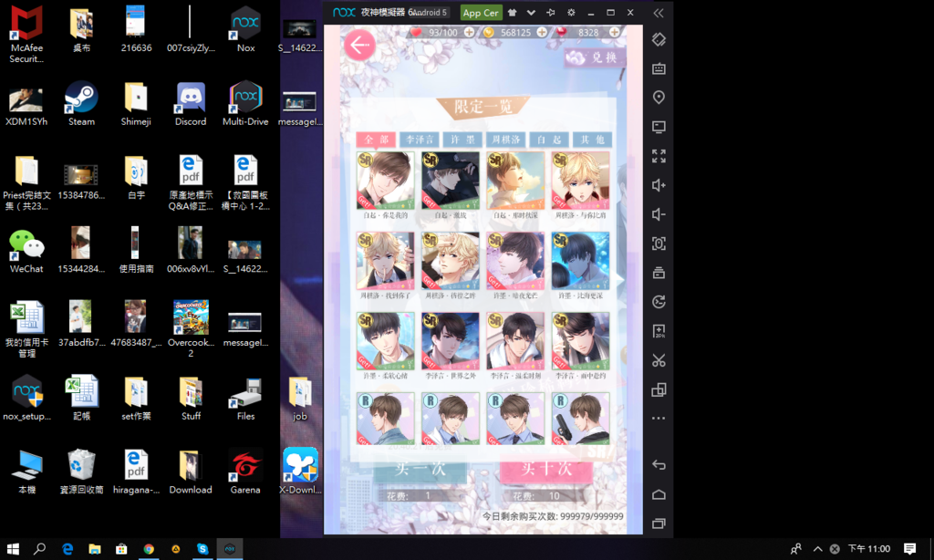The image size is (934, 560).
Task: Open Nox keyboard control mapping
Action: (x=659, y=68)
